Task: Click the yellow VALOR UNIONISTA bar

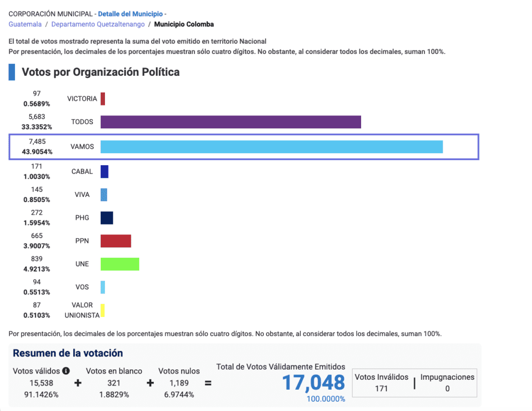Action: click(103, 310)
